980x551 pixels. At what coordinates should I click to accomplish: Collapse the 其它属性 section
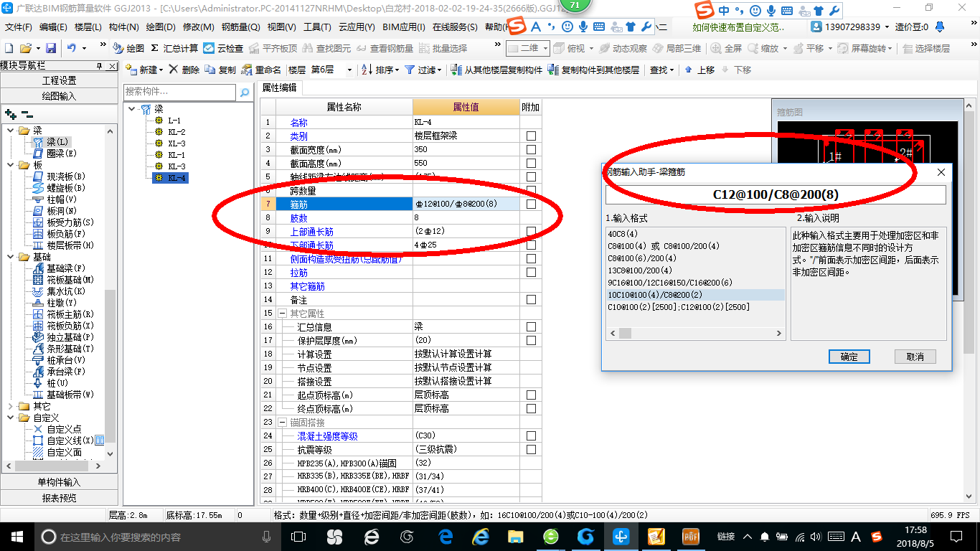pyautogui.click(x=282, y=314)
